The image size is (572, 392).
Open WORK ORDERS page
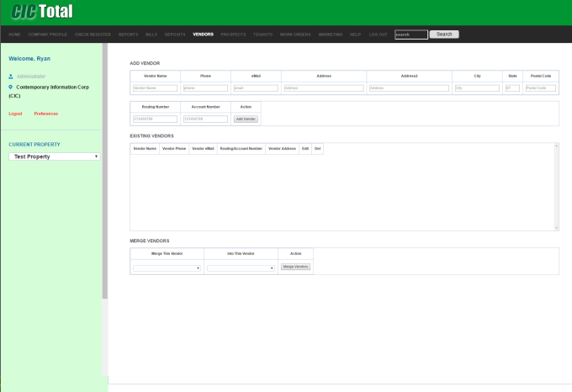(x=295, y=34)
